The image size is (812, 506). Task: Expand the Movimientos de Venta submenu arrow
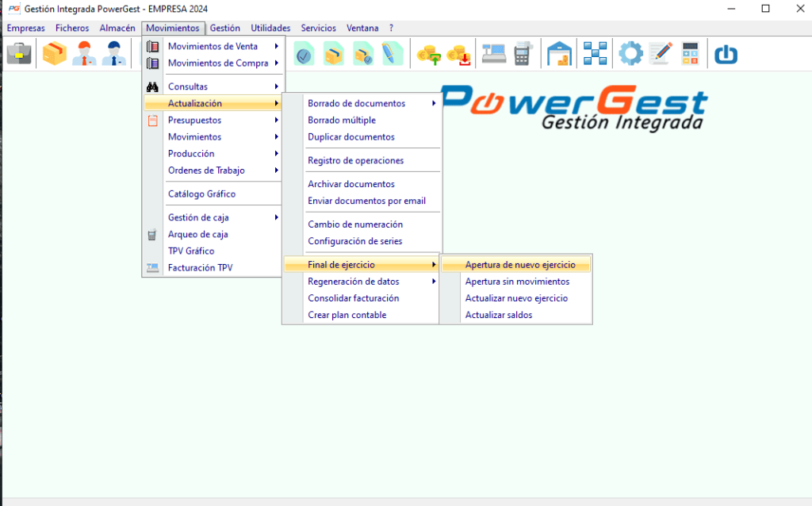(x=277, y=46)
